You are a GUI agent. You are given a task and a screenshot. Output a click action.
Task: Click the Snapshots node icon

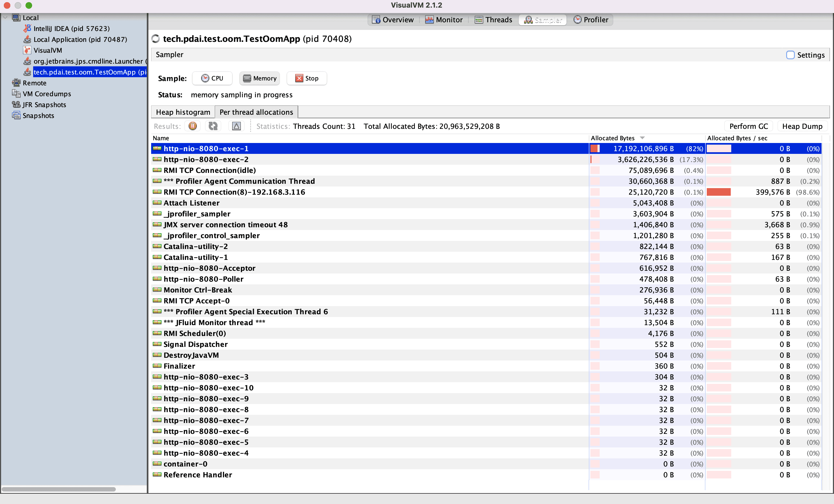[16, 116]
